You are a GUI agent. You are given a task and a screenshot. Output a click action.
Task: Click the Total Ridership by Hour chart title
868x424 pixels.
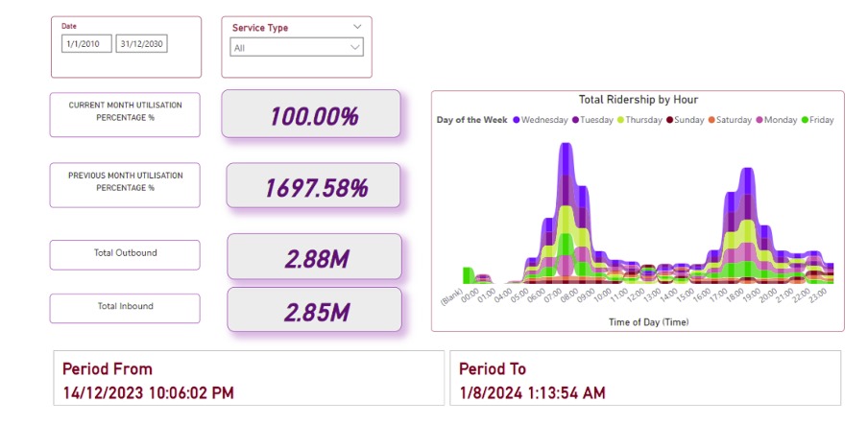point(638,100)
